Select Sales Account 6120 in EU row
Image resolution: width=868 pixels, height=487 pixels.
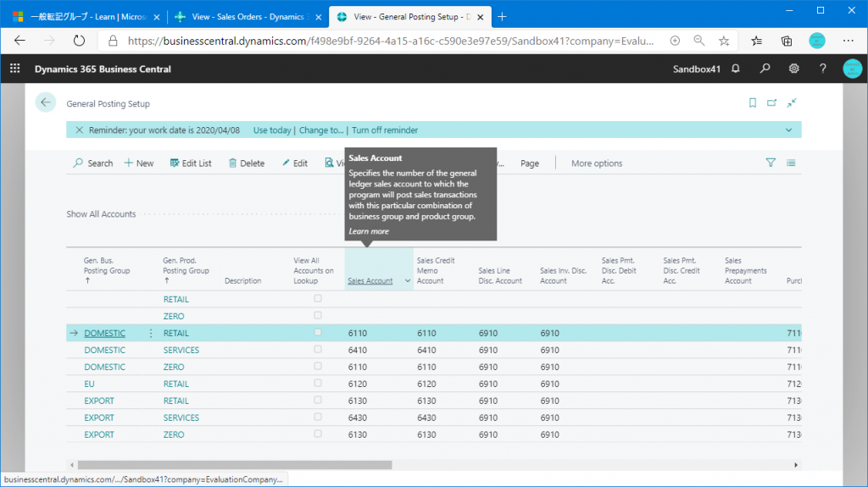click(358, 384)
